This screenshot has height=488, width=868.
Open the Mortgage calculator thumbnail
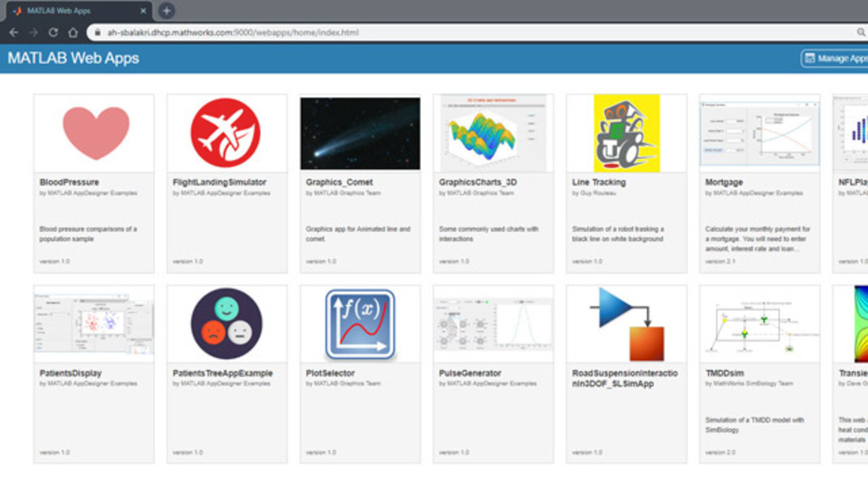pyautogui.click(x=759, y=133)
